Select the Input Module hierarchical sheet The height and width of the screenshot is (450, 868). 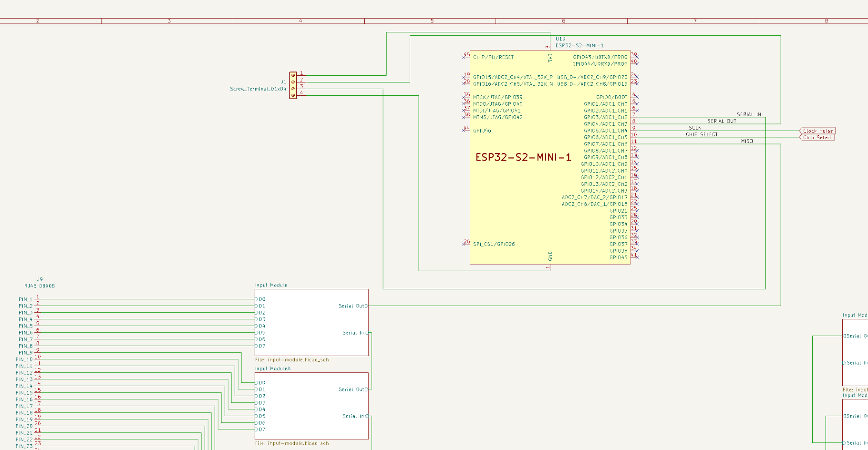(311, 322)
